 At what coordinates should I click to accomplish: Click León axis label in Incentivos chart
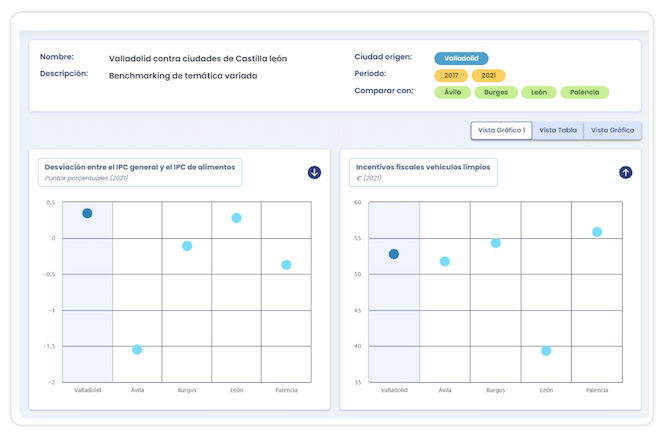coord(546,390)
